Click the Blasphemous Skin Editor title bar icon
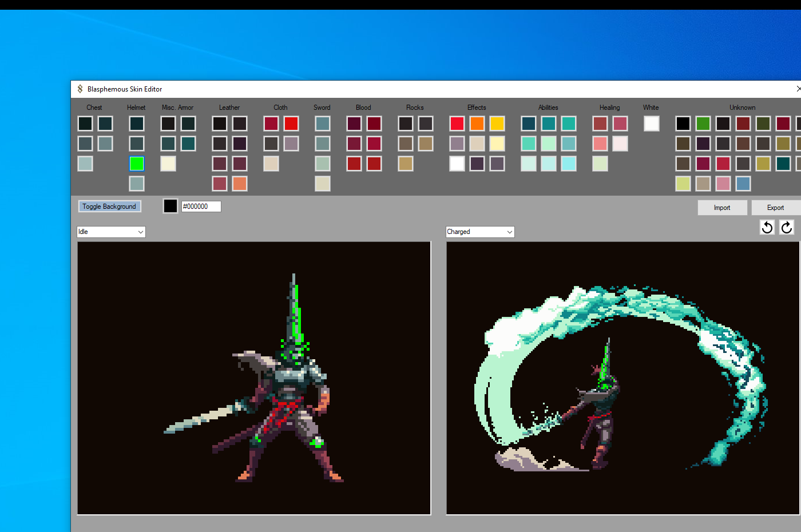This screenshot has height=532, width=801. pyautogui.click(x=80, y=89)
